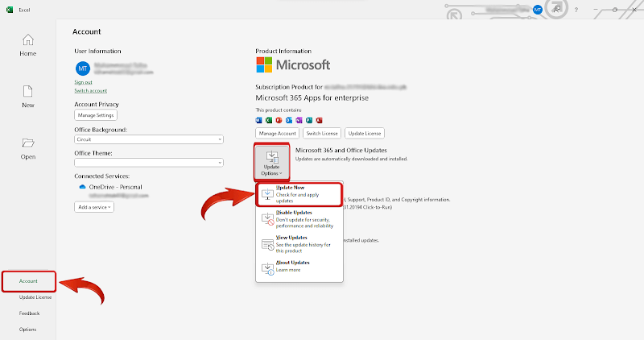Open the Open files page
The width and height of the screenshot is (644, 340).
(x=28, y=148)
